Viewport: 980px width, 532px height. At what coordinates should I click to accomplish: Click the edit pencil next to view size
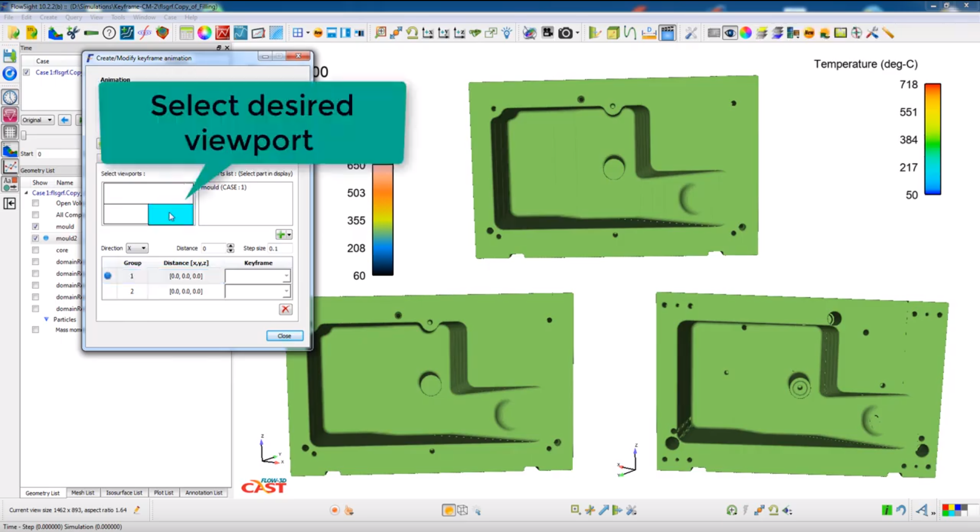[137, 510]
